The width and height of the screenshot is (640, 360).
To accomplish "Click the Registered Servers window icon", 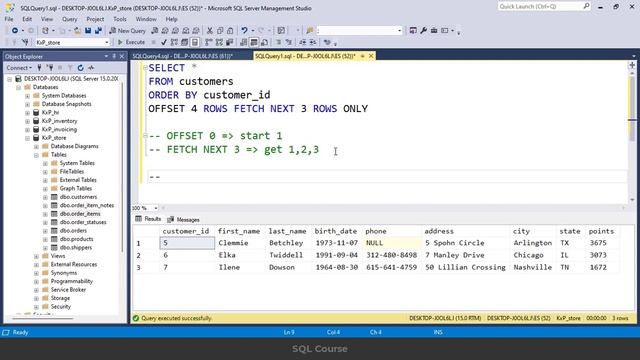I will point(413,31).
